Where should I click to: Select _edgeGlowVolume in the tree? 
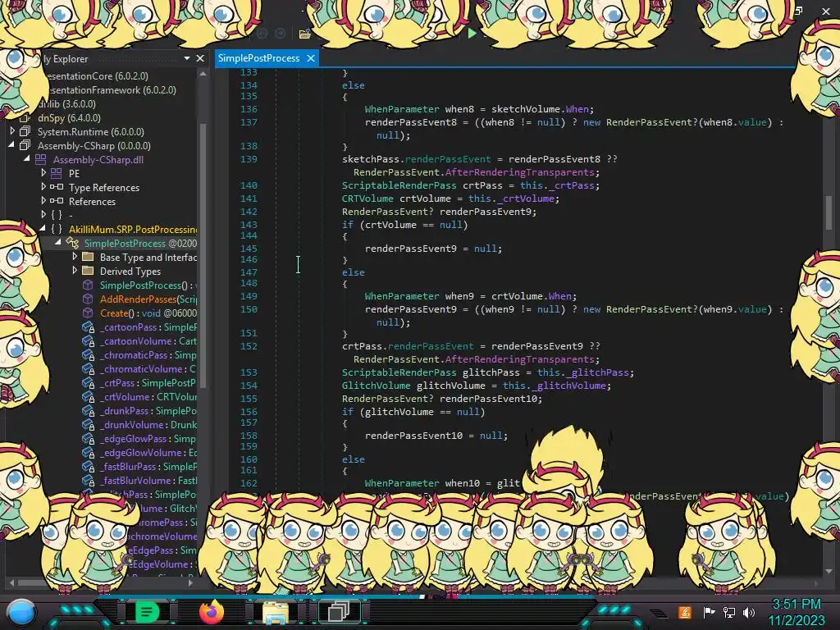pyautogui.click(x=148, y=452)
